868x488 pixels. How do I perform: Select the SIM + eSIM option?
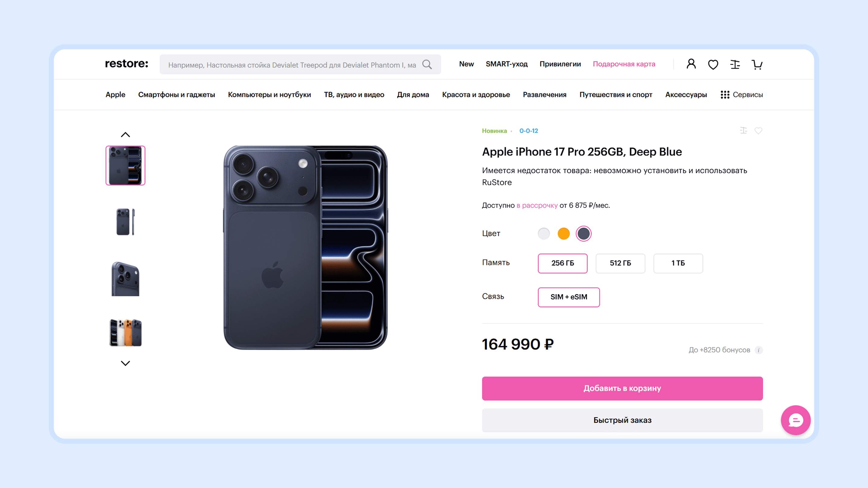568,297
